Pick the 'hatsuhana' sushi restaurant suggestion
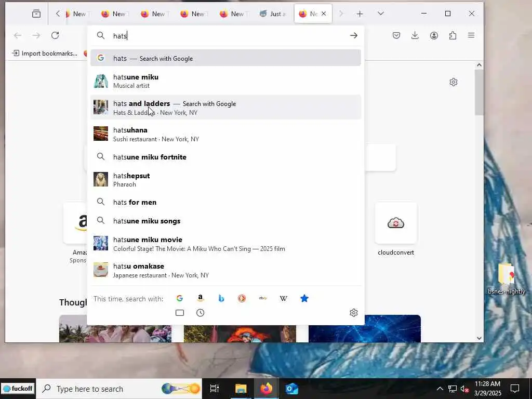Image resolution: width=532 pixels, height=399 pixels. tap(225, 134)
